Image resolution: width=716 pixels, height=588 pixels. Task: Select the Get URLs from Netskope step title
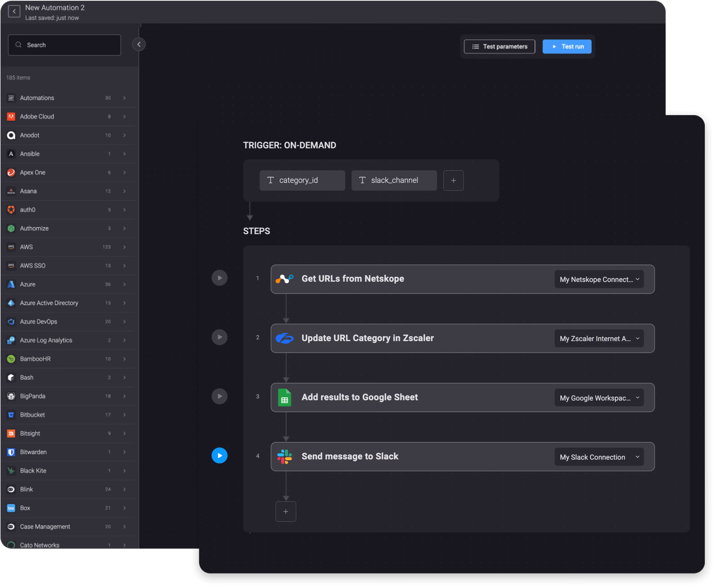coord(353,278)
